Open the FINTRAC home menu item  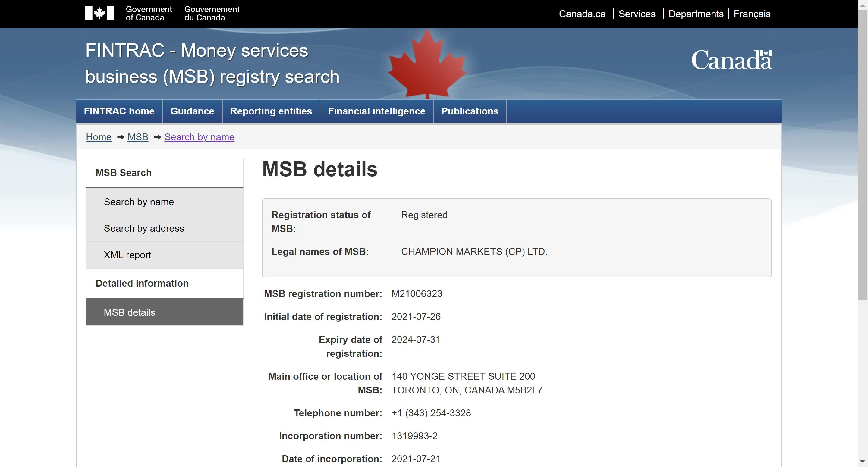click(119, 111)
